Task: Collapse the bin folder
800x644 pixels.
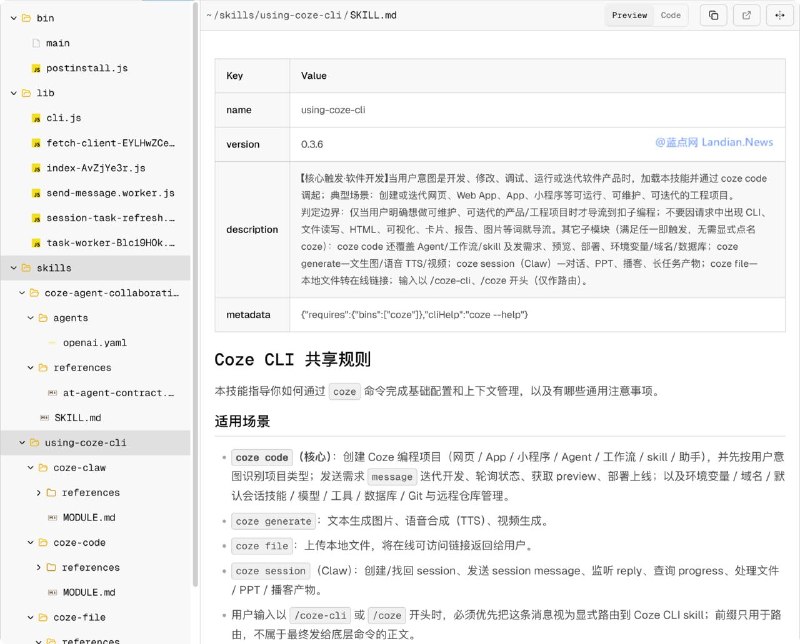Action: [14, 18]
